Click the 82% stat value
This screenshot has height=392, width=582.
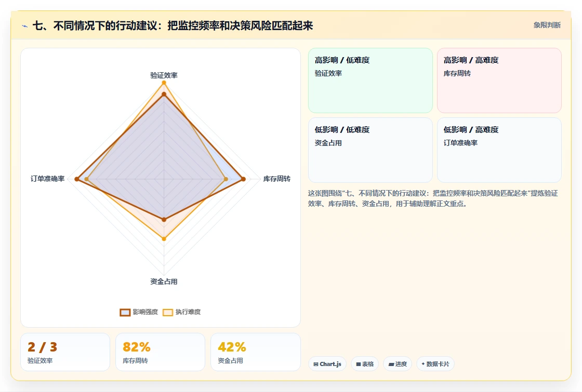(137, 347)
